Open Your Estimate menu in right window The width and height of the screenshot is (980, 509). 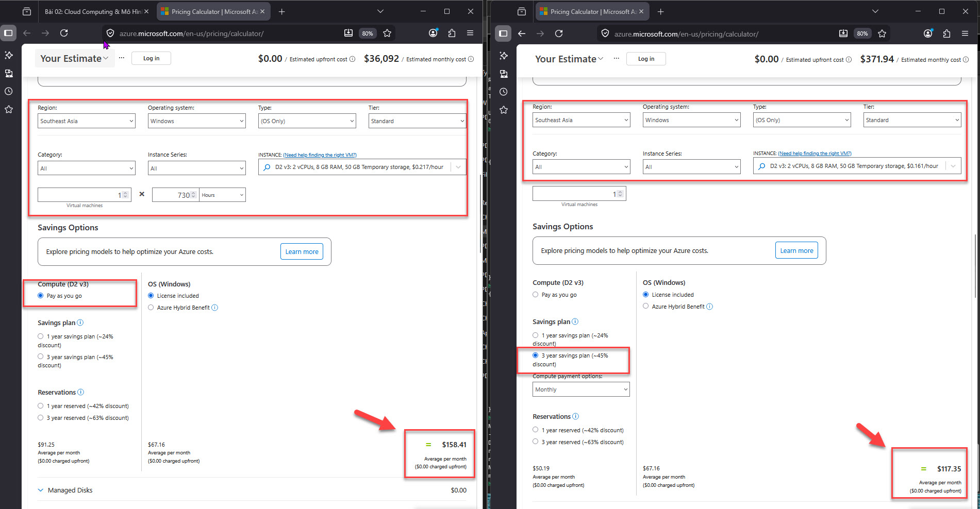click(x=569, y=59)
